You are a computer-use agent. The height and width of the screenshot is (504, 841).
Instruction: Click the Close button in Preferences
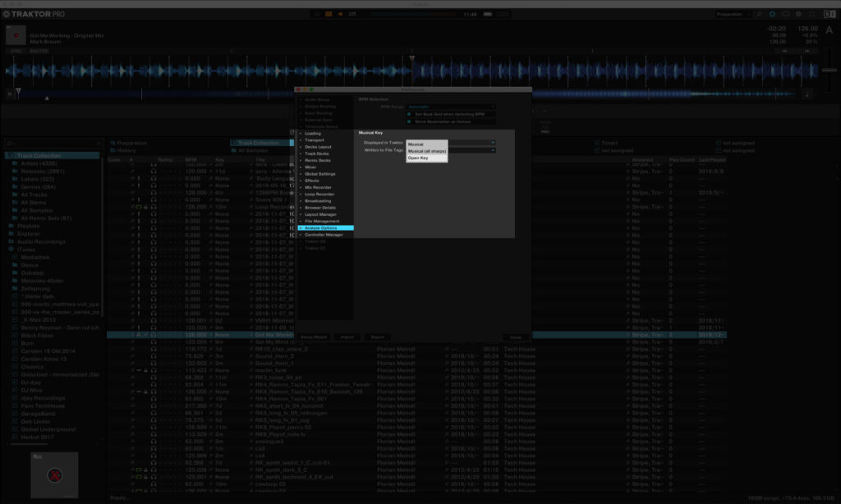tap(516, 337)
